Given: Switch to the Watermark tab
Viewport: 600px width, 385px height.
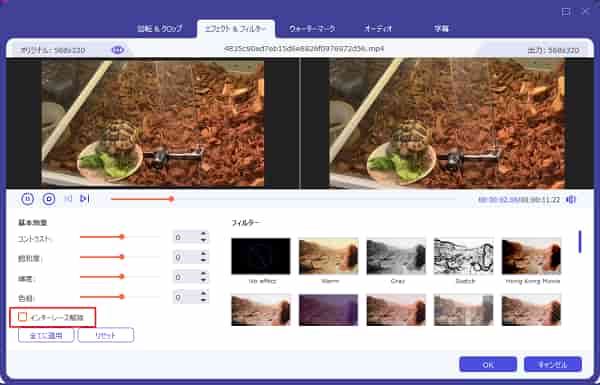Looking at the screenshot, I should [x=312, y=29].
